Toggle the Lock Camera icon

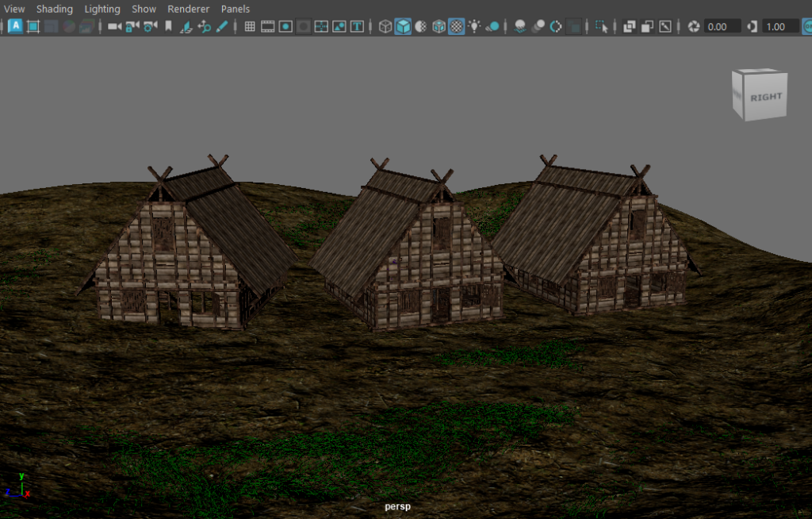132,26
